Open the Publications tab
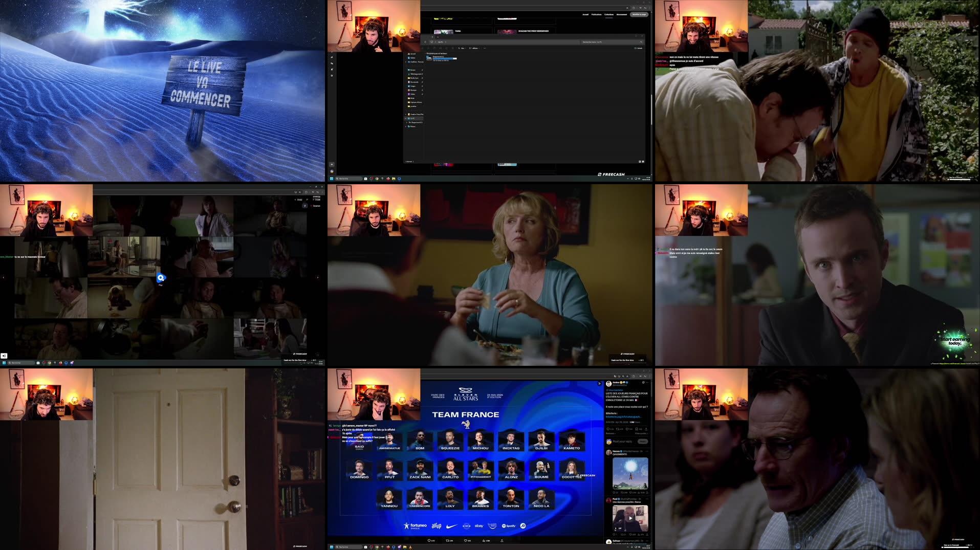 (597, 14)
